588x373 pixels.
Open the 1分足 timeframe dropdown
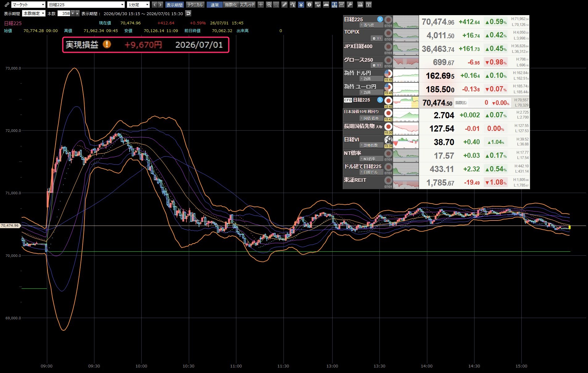tap(138, 5)
